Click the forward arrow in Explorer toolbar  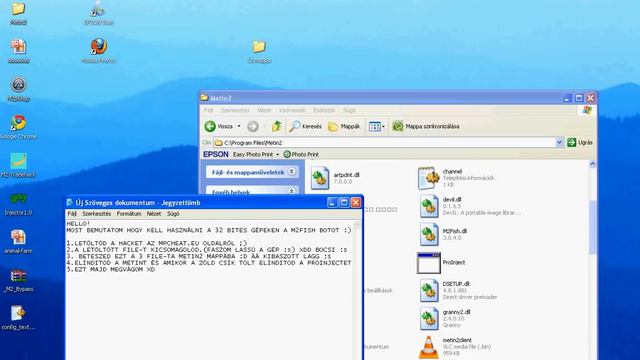(x=253, y=127)
